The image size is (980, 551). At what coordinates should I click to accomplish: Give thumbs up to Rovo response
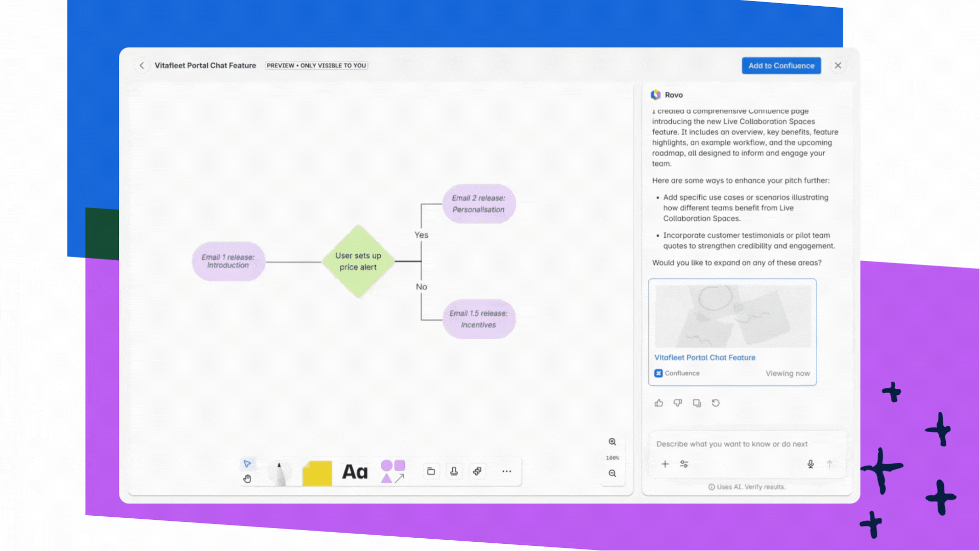pyautogui.click(x=659, y=403)
